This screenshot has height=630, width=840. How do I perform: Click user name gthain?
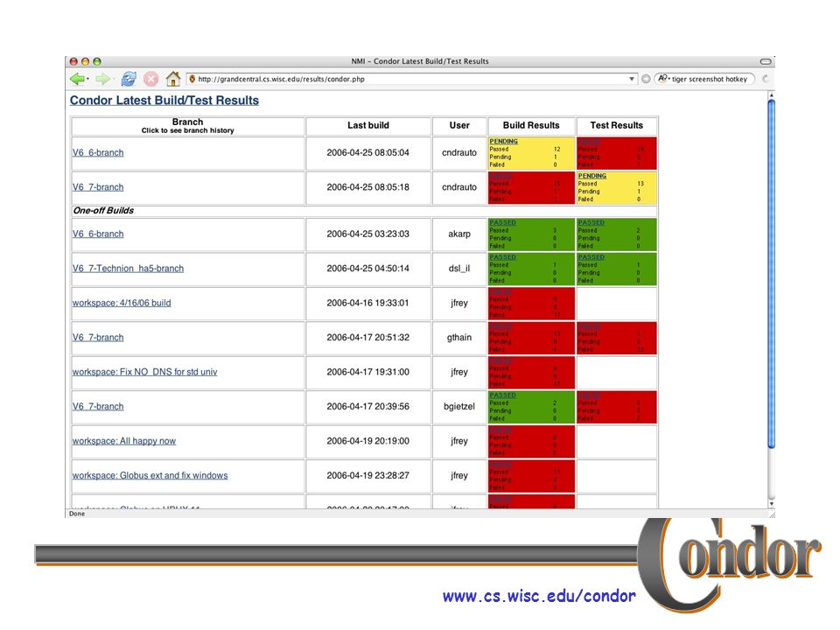pos(459,338)
